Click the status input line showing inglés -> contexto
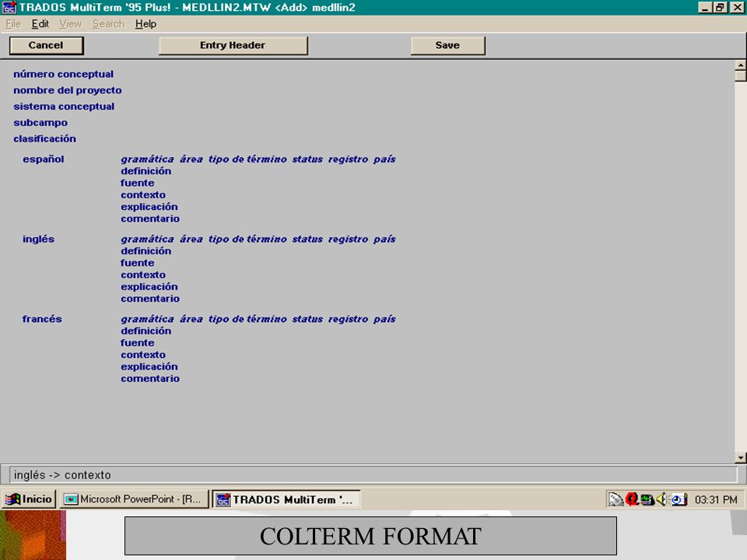This screenshot has width=747, height=560. pyautogui.click(x=373, y=474)
